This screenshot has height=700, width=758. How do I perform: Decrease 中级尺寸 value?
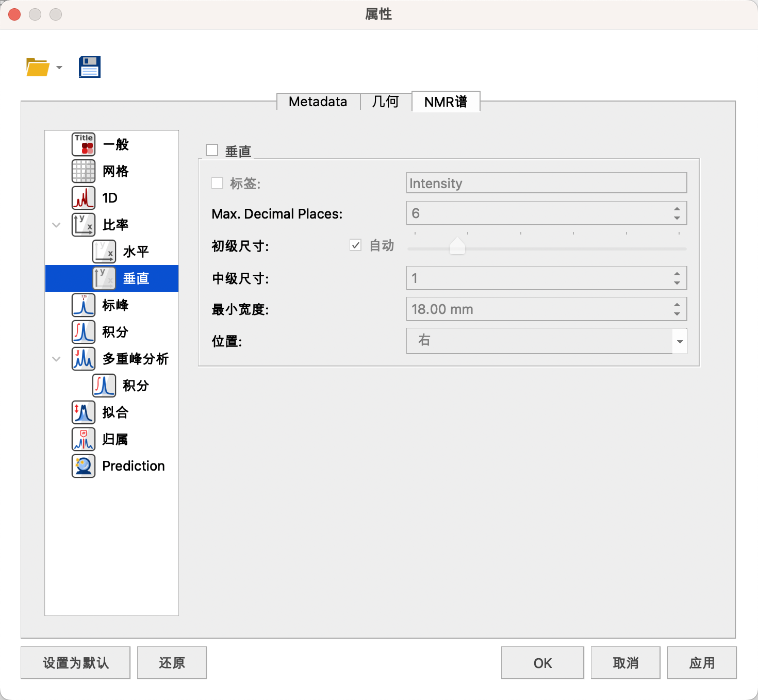click(x=677, y=283)
